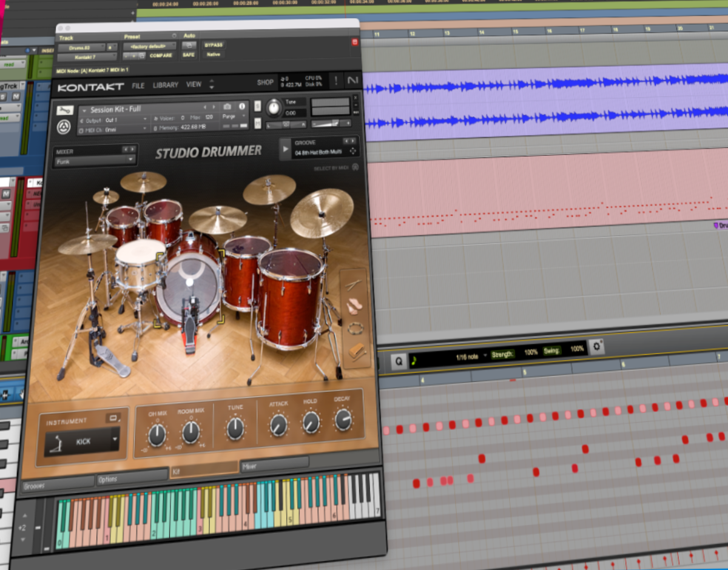Solo the instrument with S button
728x570 pixels.
point(257,107)
